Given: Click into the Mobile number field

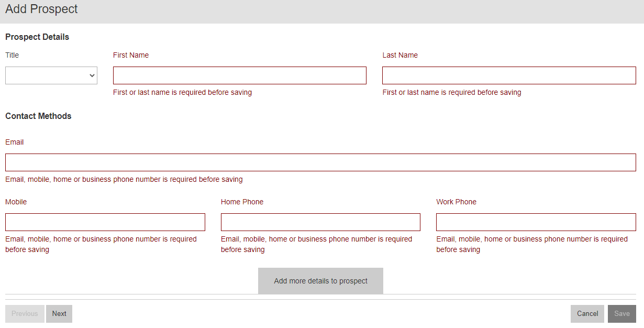Looking at the screenshot, I should (105, 222).
